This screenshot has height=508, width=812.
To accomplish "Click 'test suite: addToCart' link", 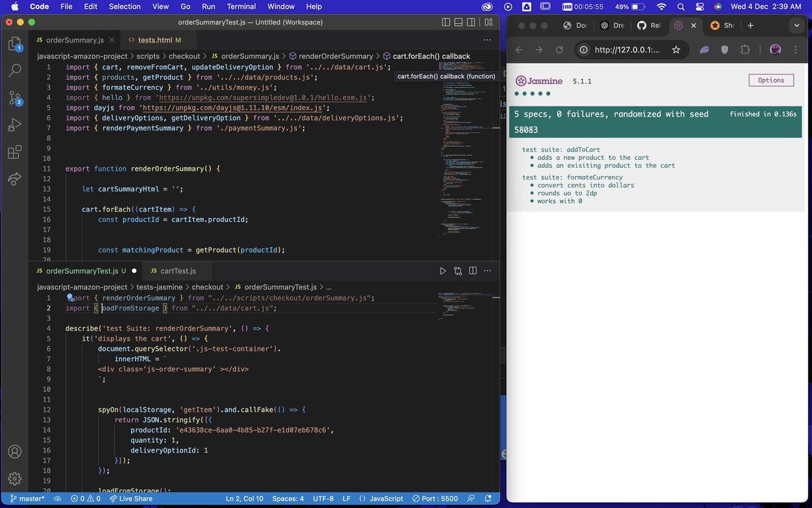I will coord(561,150).
